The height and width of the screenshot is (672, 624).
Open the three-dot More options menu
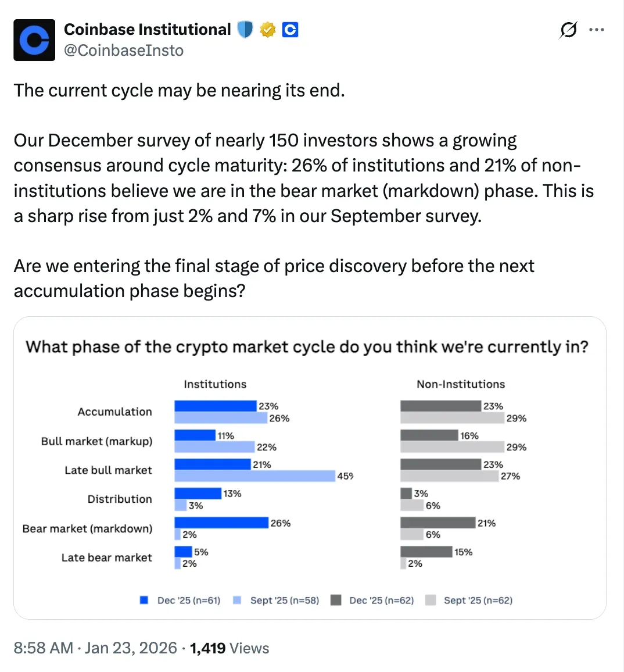point(597,30)
